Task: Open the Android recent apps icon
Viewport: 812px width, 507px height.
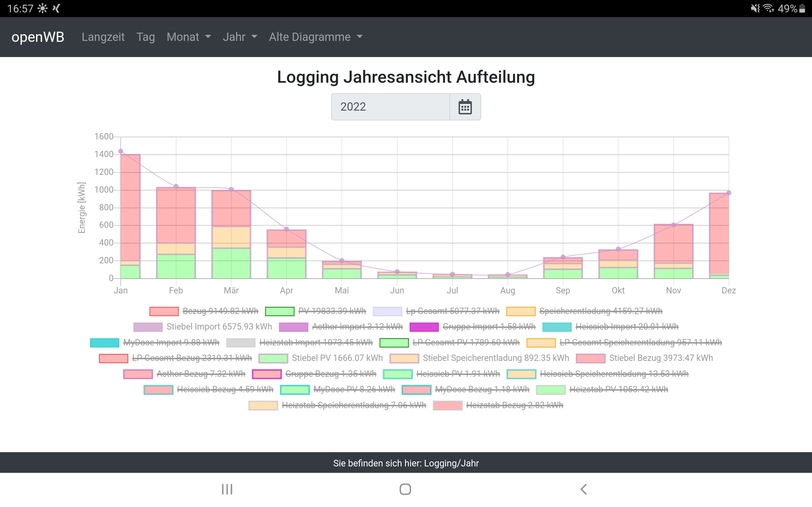Action: click(x=227, y=489)
